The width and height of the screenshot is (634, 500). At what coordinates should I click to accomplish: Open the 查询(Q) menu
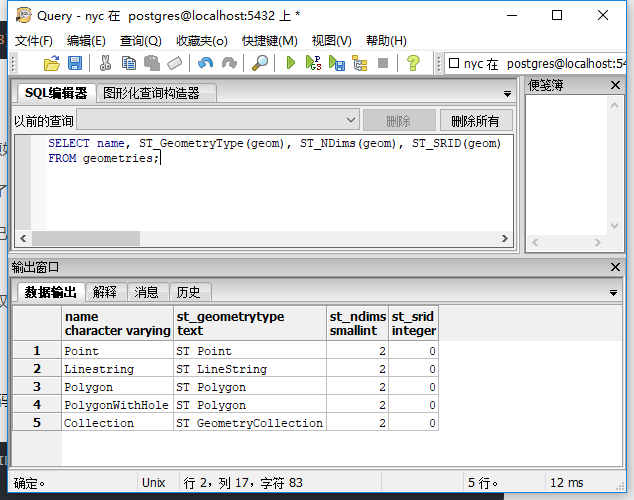141,41
